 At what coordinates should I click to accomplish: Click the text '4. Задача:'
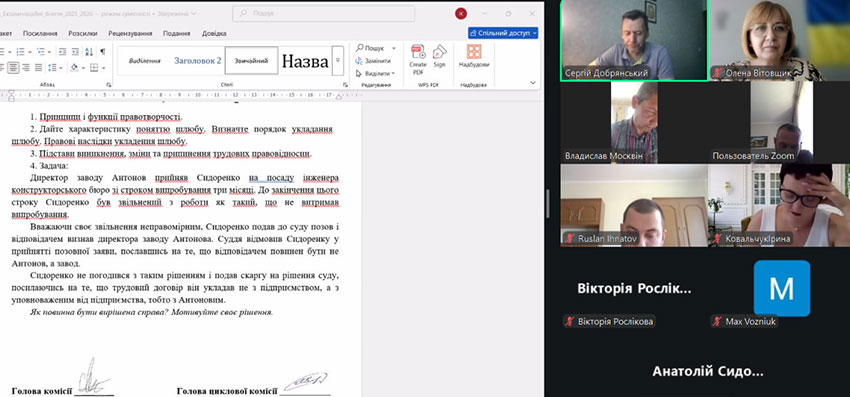50,166
